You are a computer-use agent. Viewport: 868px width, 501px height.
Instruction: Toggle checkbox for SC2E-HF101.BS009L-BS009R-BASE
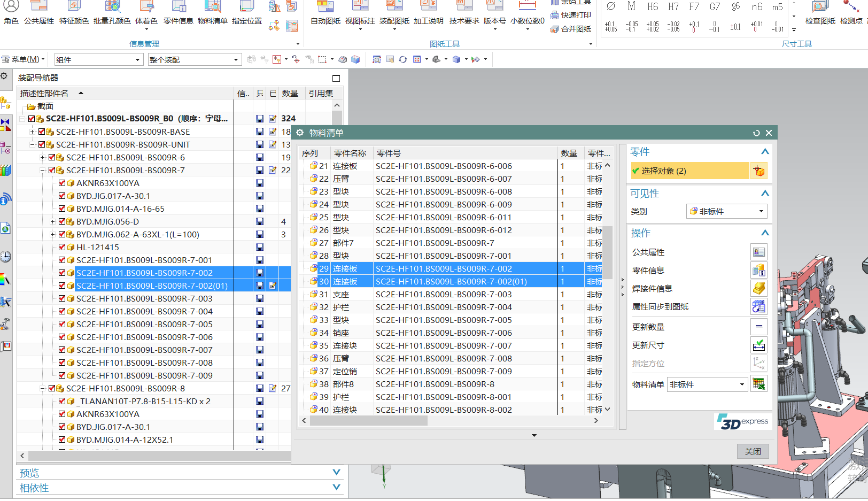[42, 132]
